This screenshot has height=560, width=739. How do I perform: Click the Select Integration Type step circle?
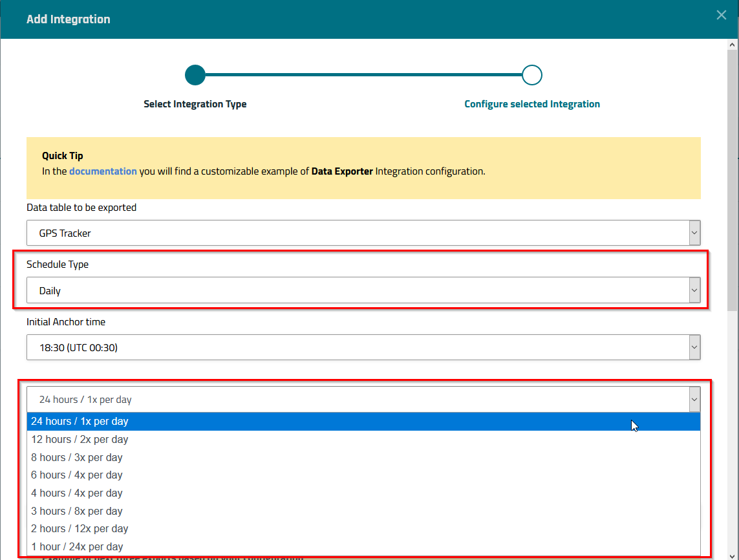point(195,75)
